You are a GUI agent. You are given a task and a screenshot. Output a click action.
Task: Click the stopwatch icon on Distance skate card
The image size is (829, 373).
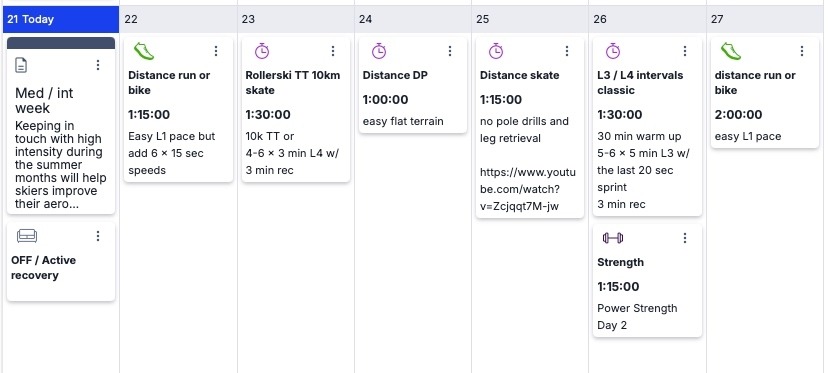click(x=495, y=51)
